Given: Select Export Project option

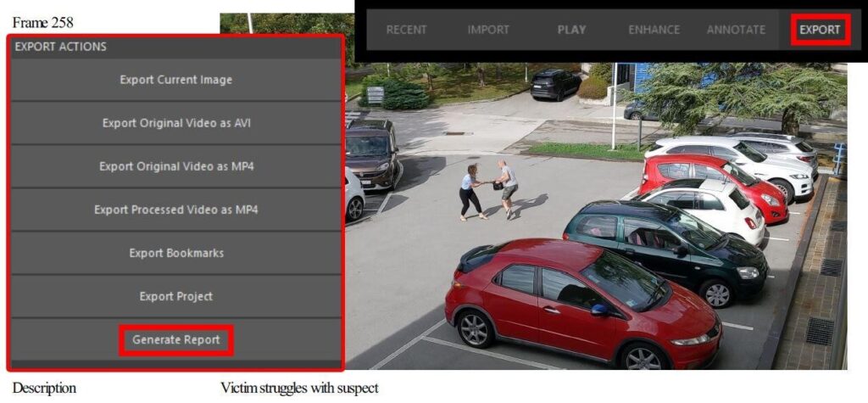Looking at the screenshot, I should 176,296.
